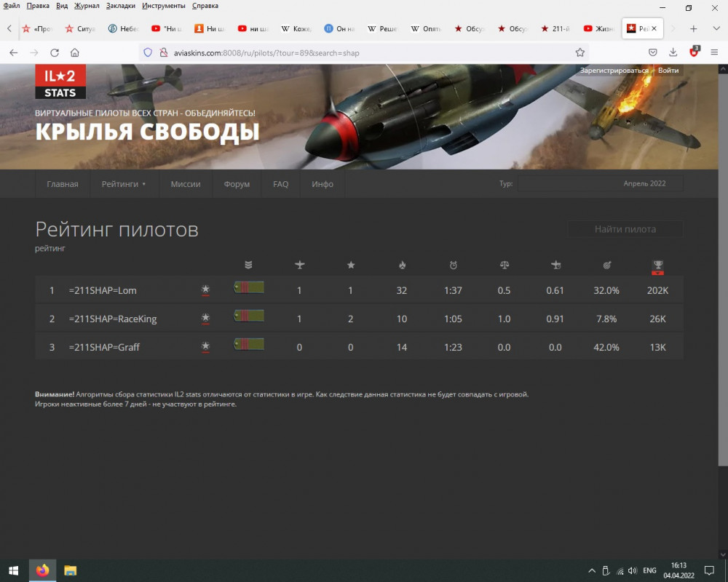Image resolution: width=728 pixels, height=582 pixels.
Task: Open File Explorer from the taskbar
Action: pyautogui.click(x=70, y=570)
